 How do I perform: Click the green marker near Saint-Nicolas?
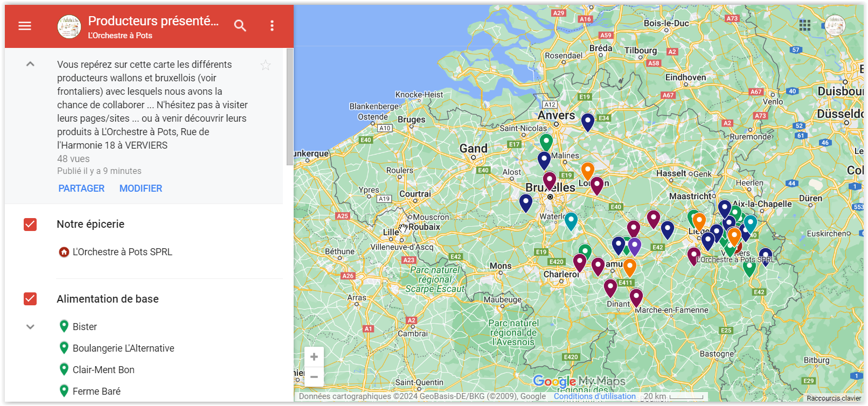pos(546,142)
